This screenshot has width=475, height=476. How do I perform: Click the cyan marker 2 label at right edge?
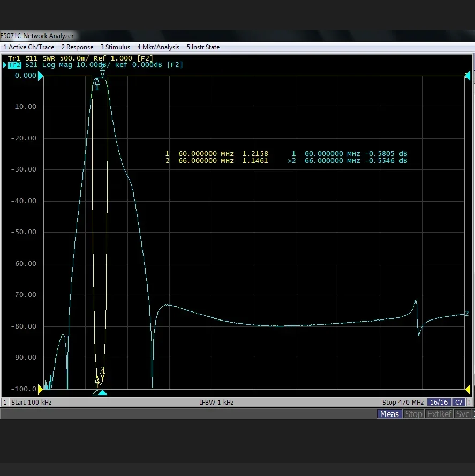pyautogui.click(x=467, y=314)
